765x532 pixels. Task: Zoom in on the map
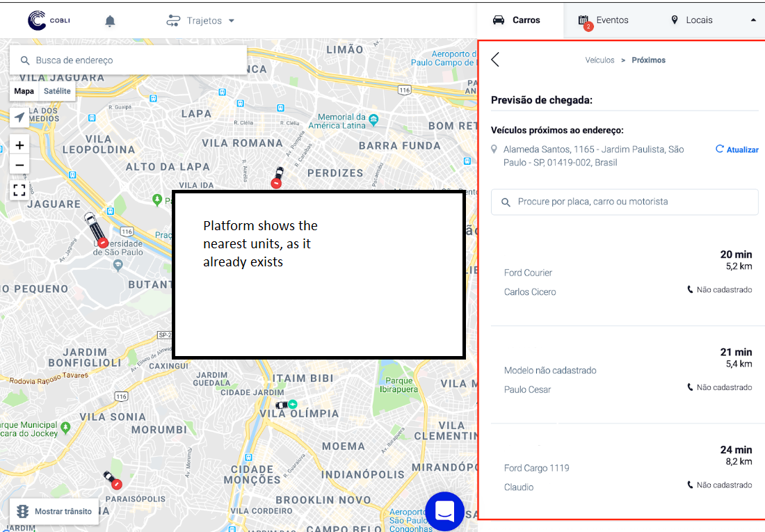(19, 145)
